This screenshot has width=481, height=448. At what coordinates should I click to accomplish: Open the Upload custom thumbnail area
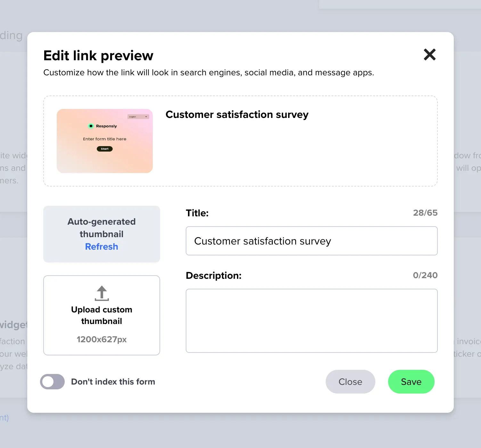point(102,315)
